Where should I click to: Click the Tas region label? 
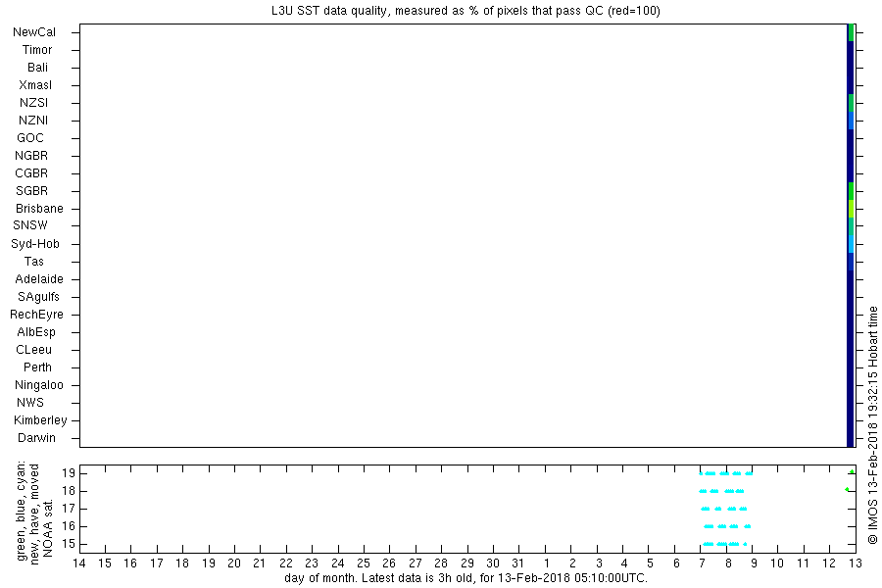click(x=33, y=262)
